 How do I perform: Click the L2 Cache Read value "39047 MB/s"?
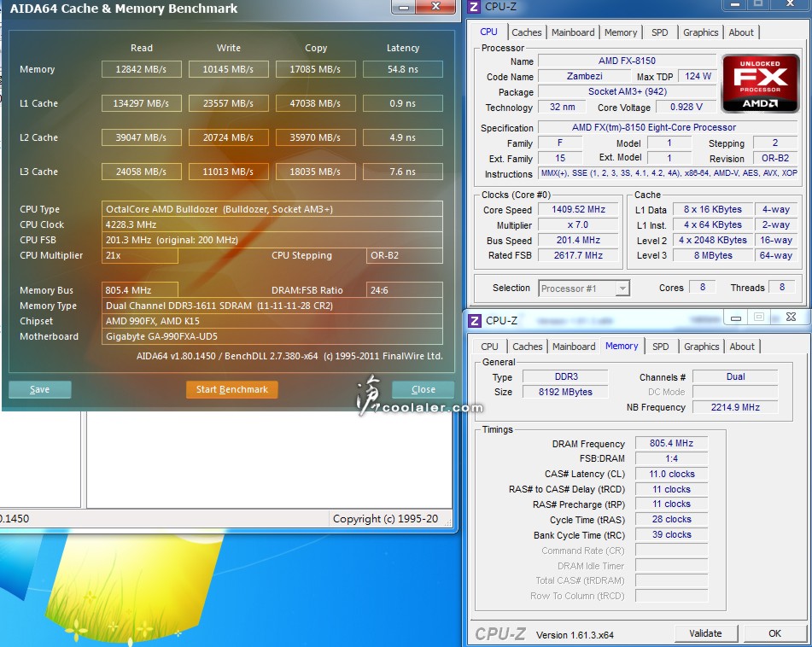point(142,137)
